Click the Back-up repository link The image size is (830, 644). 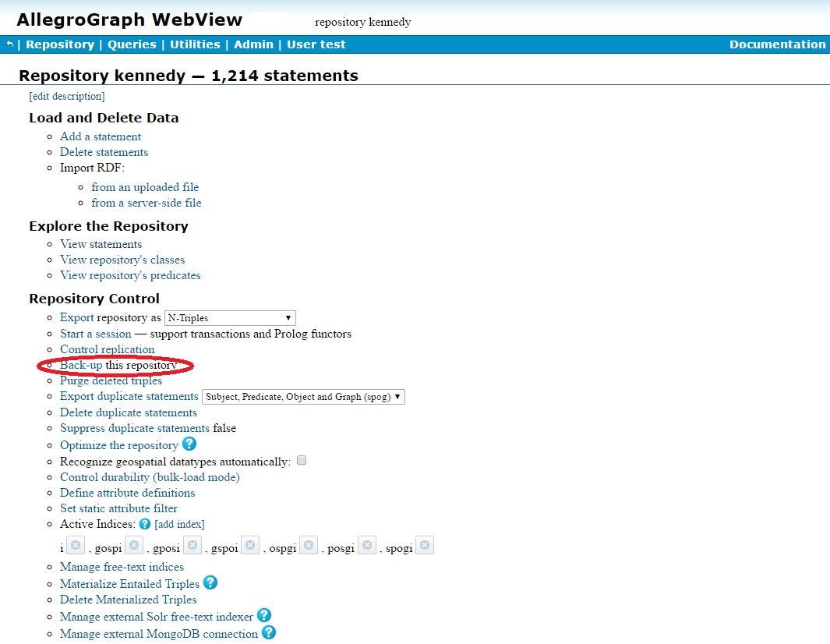click(81, 365)
